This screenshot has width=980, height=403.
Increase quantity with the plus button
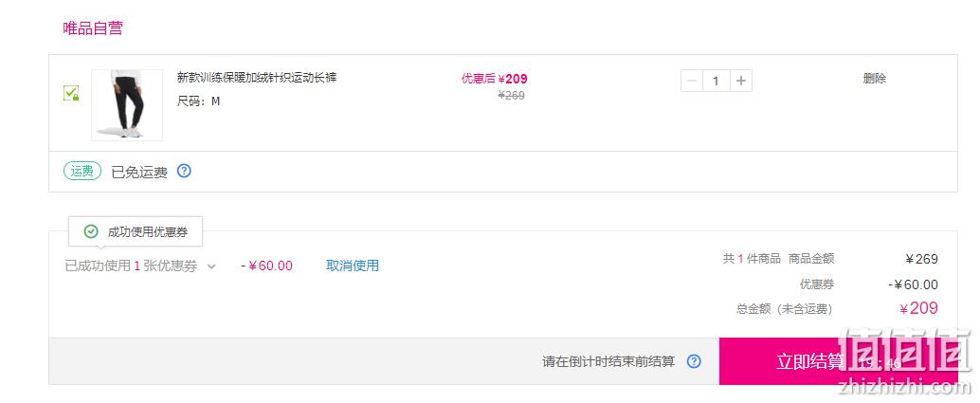(x=740, y=81)
